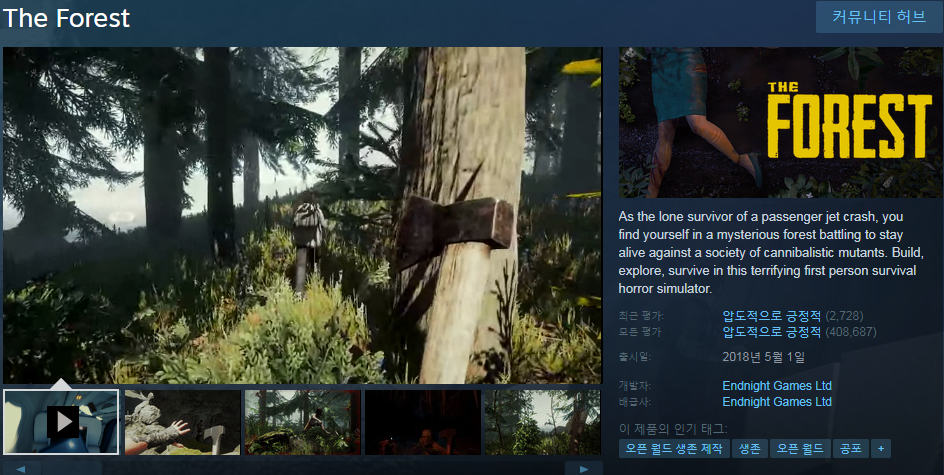Click left arrow of thumbnail scroller
Image resolution: width=944 pixels, height=475 pixels.
[x=20, y=468]
